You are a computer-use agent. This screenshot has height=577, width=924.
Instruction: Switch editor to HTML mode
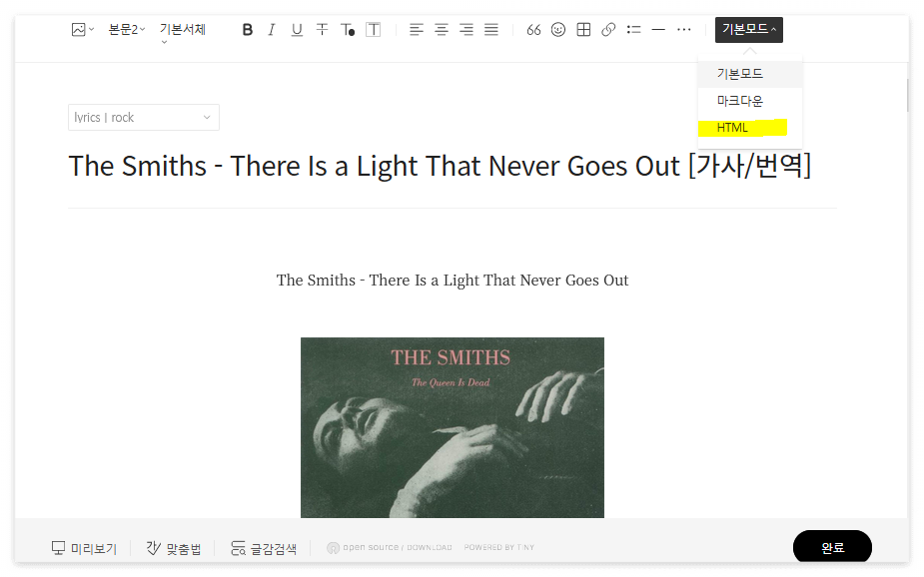pos(749,128)
